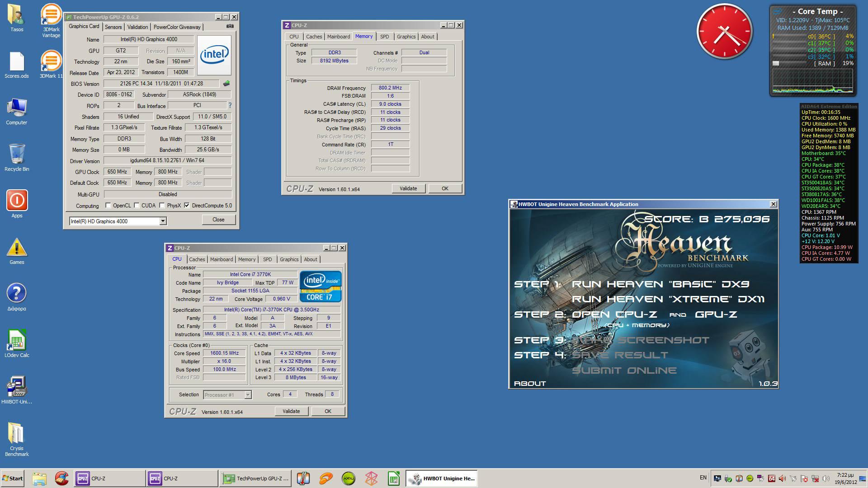Switch to the TechPowerUp GPU-Z taskbar button
The height and width of the screenshot is (488, 868).
pos(256,479)
